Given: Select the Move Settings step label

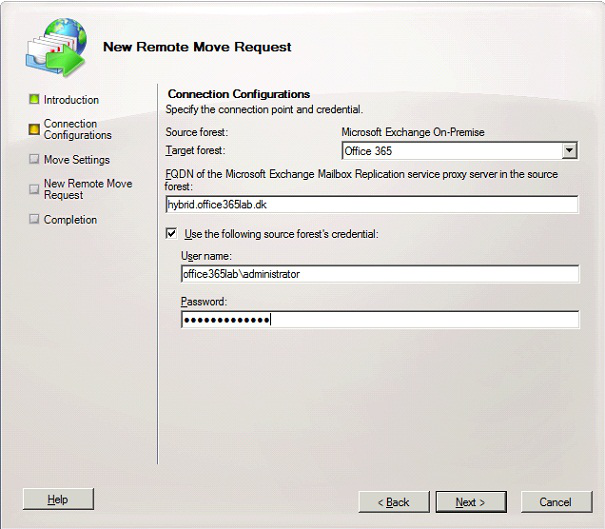Looking at the screenshot, I should coord(77,159).
